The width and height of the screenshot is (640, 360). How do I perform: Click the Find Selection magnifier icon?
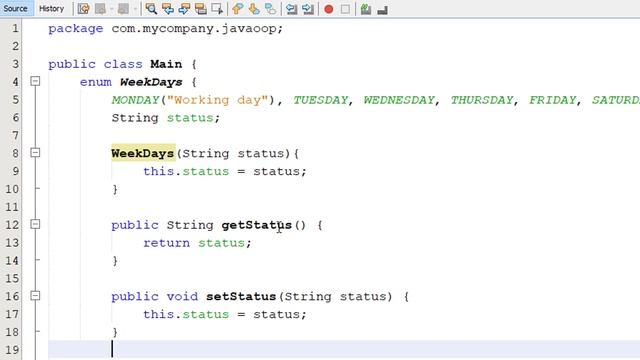click(x=151, y=9)
